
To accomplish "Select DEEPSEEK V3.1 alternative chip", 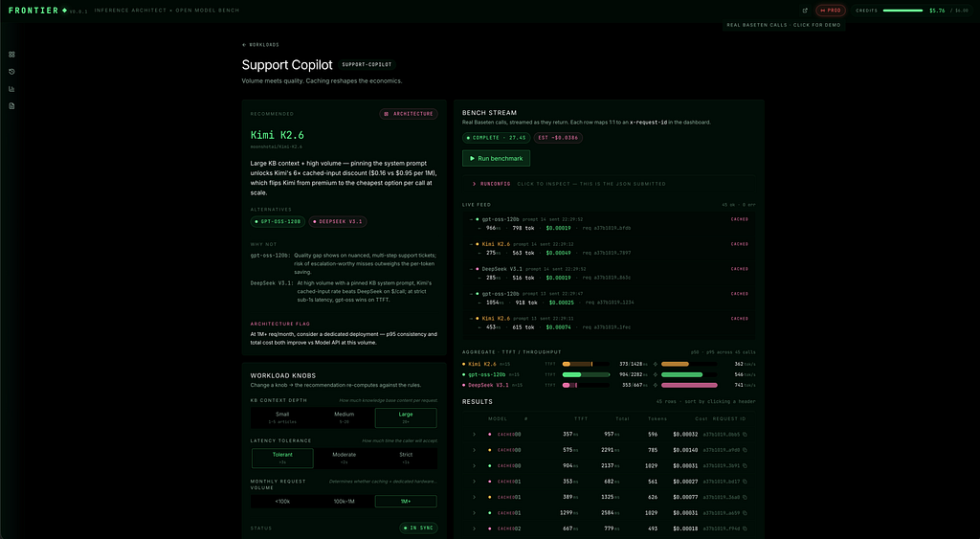I will pyautogui.click(x=338, y=221).
